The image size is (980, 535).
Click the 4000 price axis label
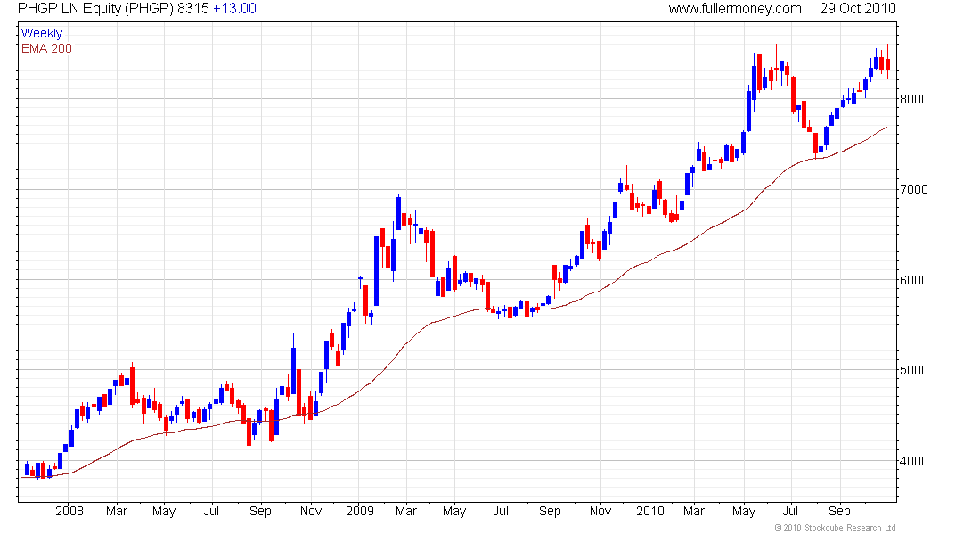coord(914,461)
